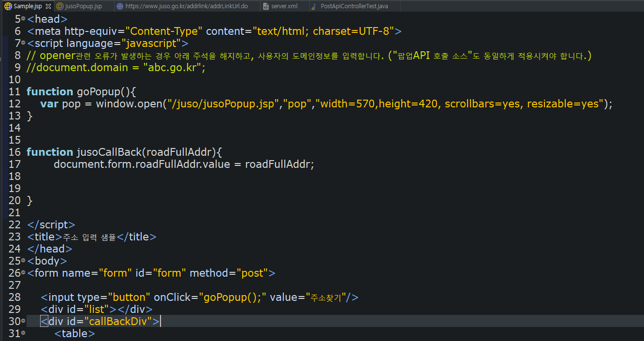Image resolution: width=644 pixels, height=341 pixels.
Task: Click the "abc.go.kr" string on line 9
Action: [x=172, y=68]
